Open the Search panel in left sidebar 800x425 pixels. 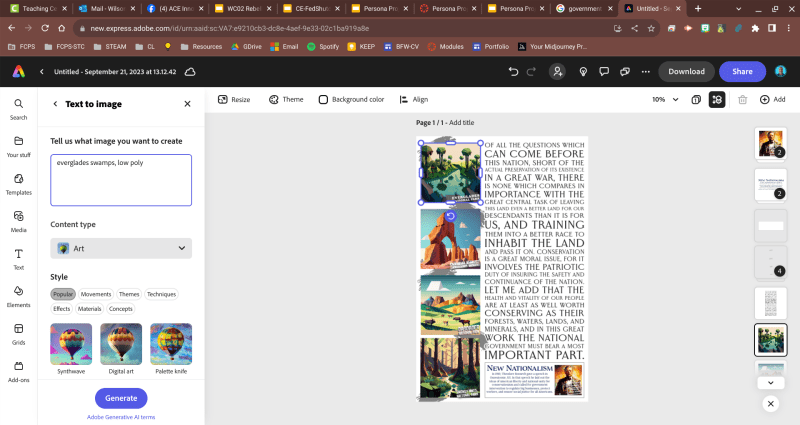click(18, 108)
